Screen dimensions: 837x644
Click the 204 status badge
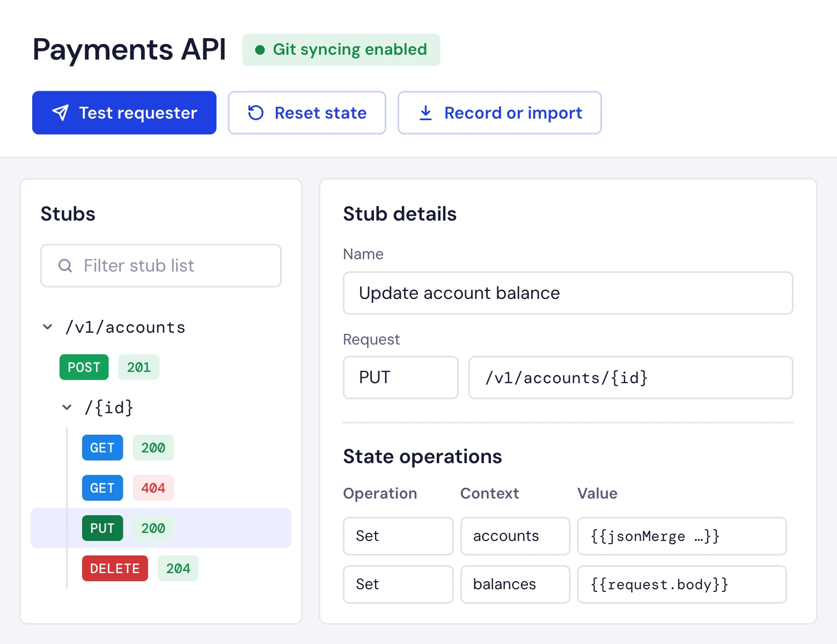click(178, 568)
